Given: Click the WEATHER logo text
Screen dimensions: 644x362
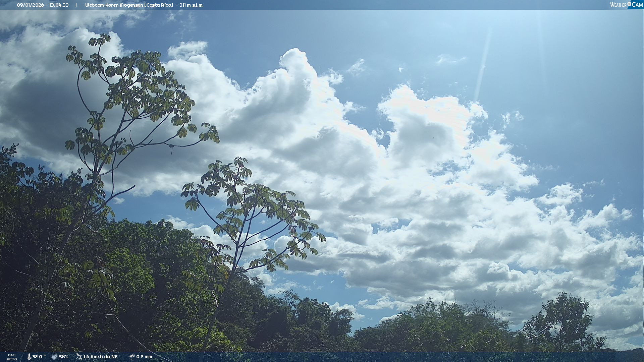Looking at the screenshot, I should (618, 5).
